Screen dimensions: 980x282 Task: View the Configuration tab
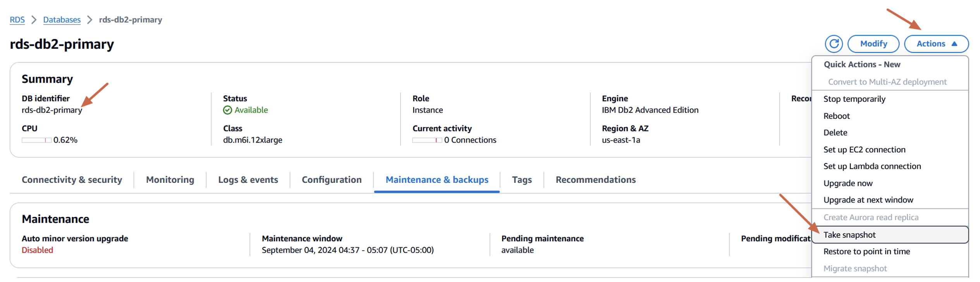pyautogui.click(x=332, y=180)
